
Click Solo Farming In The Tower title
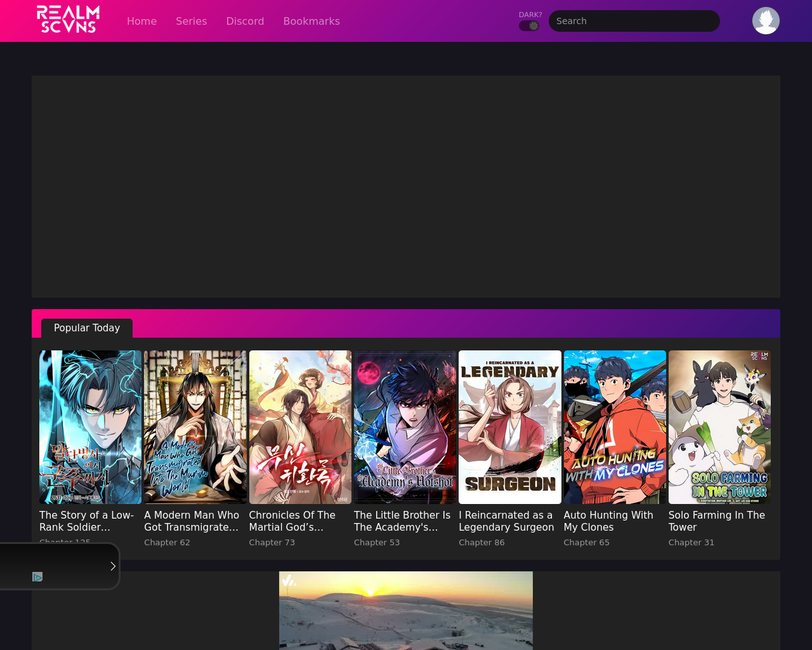(x=717, y=521)
